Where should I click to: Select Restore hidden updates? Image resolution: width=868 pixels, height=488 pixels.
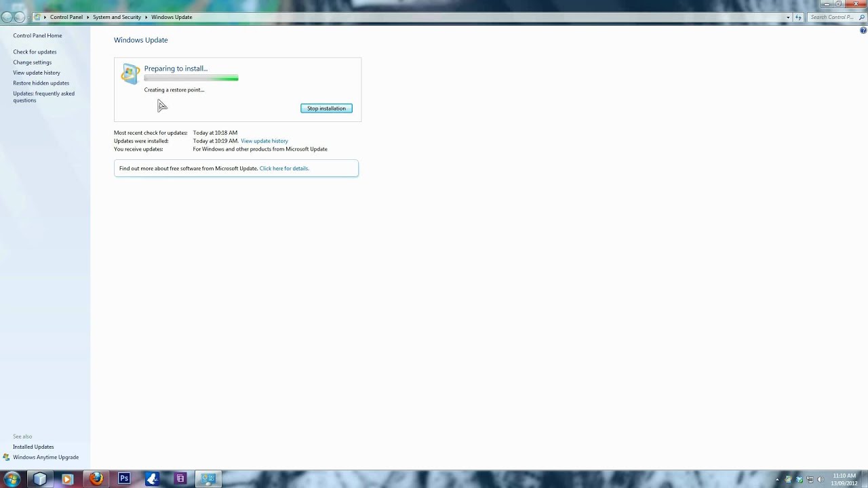pos(41,83)
